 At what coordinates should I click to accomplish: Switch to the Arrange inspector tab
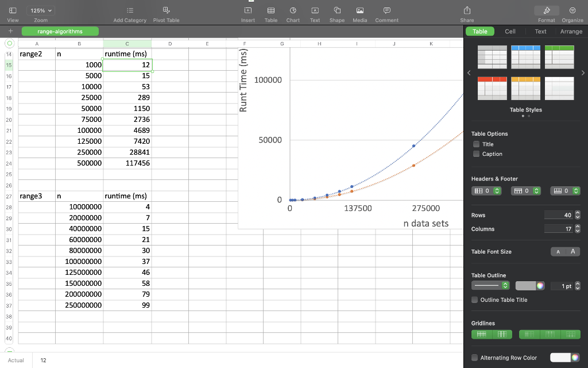[x=571, y=32]
